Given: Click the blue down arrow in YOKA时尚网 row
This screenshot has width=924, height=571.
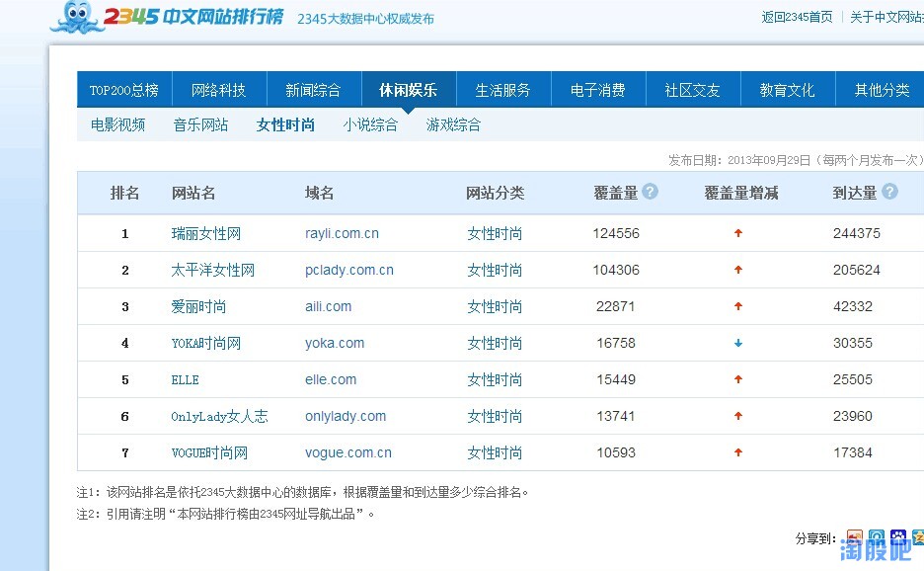Looking at the screenshot, I should [x=737, y=343].
